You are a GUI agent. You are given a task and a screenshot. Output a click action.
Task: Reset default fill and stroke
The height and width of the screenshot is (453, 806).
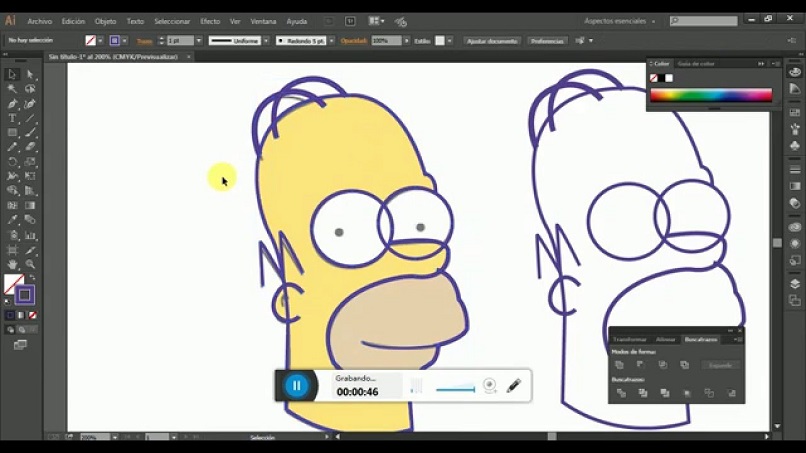[7, 302]
